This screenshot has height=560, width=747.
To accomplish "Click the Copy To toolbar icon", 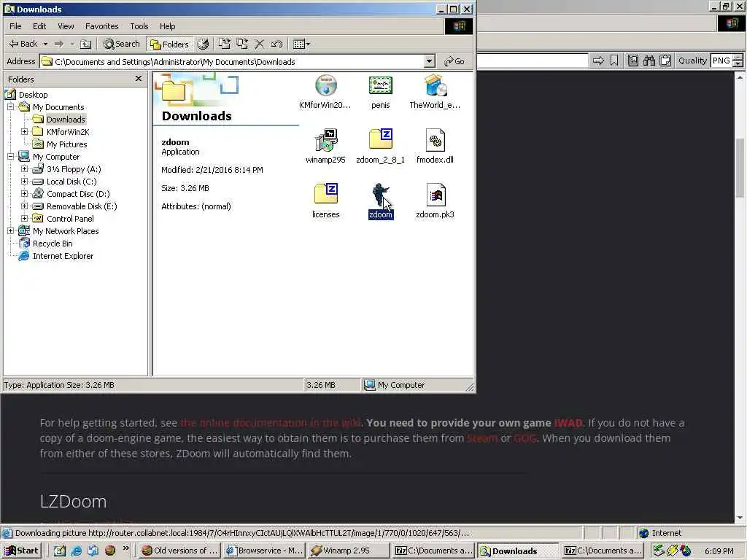I will pyautogui.click(x=242, y=44).
